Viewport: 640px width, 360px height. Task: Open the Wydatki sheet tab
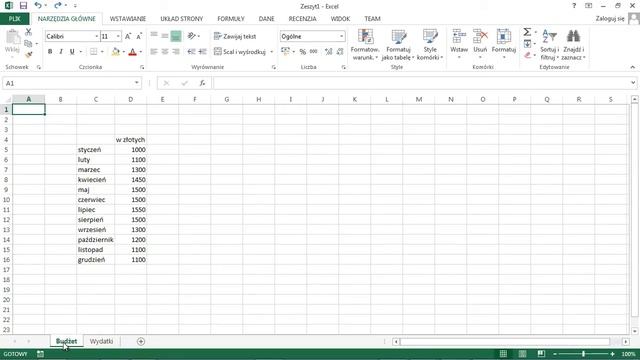point(101,341)
